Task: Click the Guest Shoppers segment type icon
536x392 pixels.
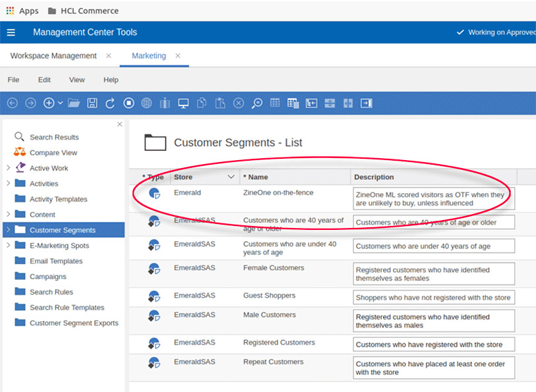Action: click(154, 296)
